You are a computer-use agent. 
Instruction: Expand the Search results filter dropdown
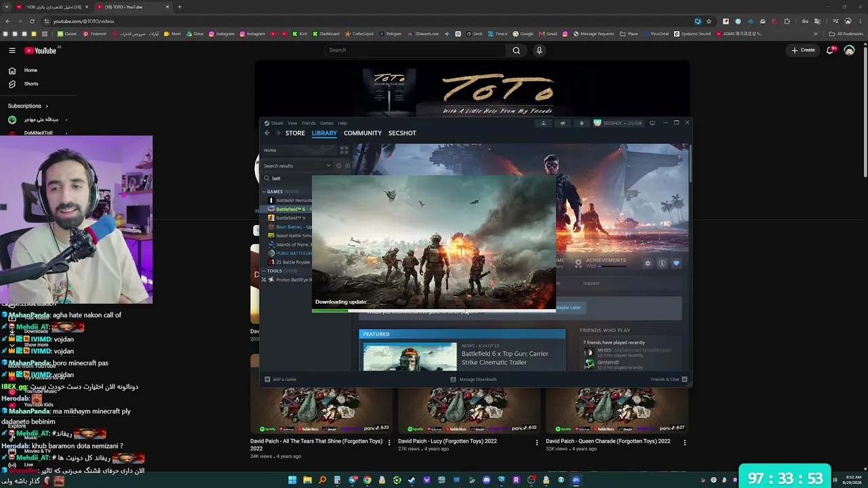[298, 165]
